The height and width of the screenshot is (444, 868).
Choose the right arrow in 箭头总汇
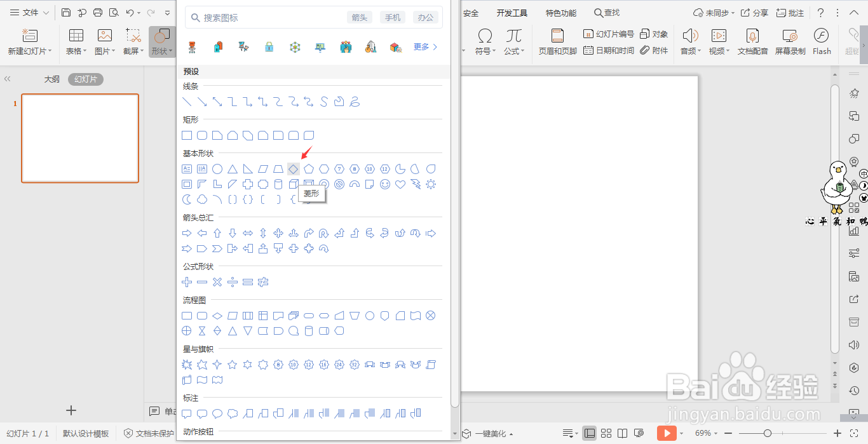[187, 233]
